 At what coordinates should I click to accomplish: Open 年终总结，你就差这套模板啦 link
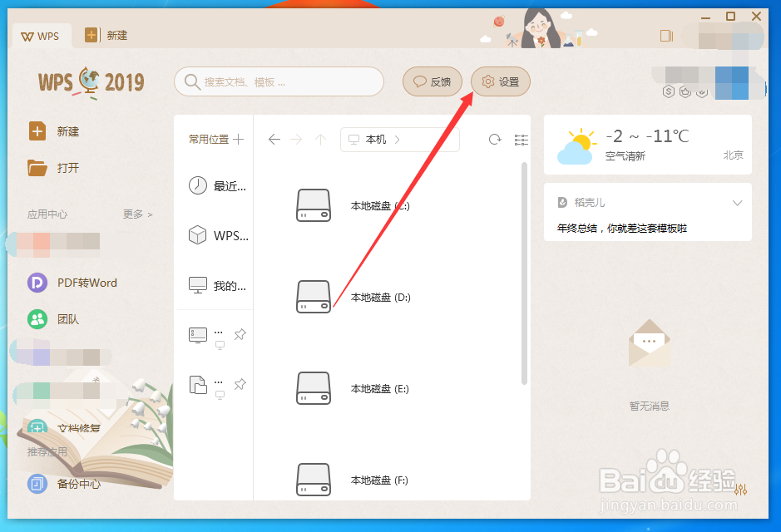[x=621, y=229]
